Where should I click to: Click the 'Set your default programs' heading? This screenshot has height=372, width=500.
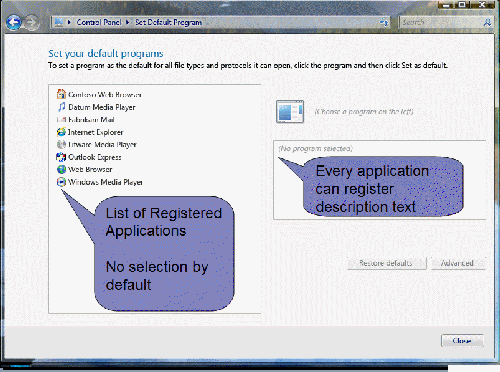click(x=106, y=53)
